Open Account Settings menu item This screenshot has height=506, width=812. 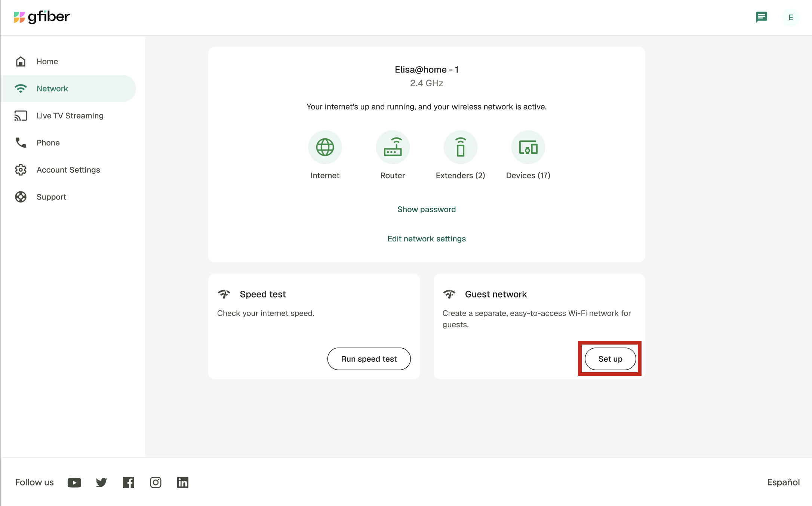click(68, 170)
